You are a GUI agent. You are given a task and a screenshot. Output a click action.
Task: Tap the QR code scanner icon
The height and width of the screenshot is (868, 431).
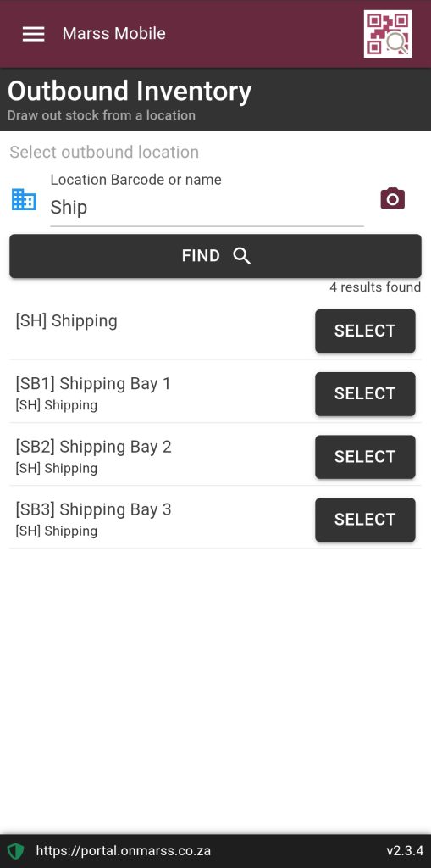388,34
